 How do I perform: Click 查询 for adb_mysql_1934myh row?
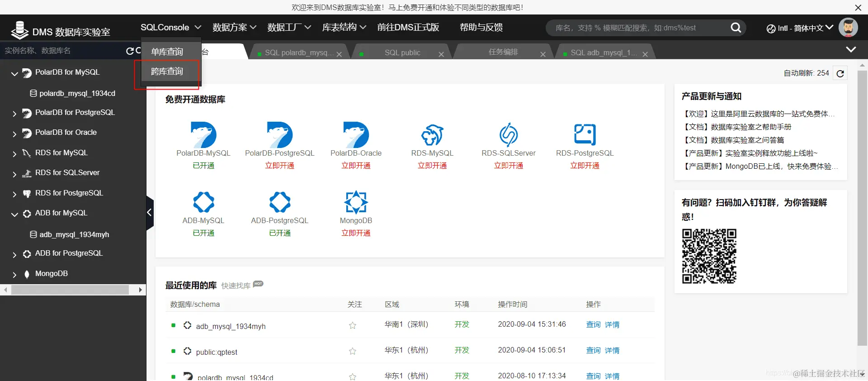[x=593, y=324]
